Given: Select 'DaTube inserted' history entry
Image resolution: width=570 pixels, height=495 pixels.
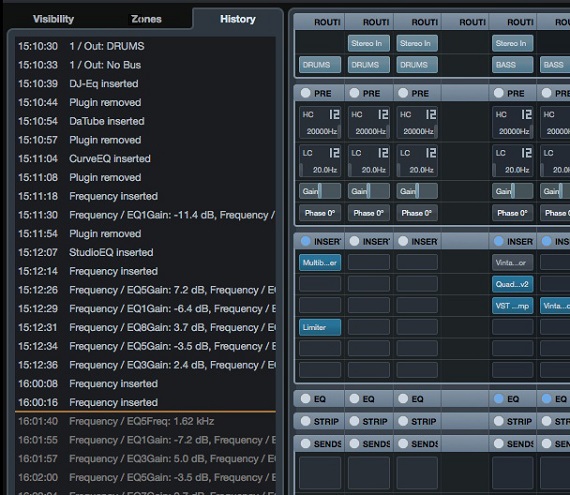Looking at the screenshot, I should tap(145, 121).
